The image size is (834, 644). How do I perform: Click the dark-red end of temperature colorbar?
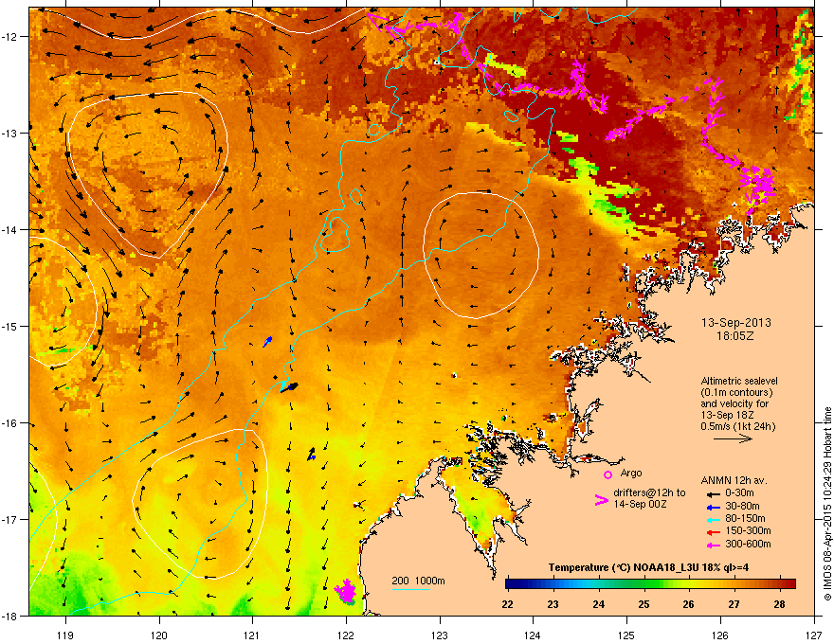pyautogui.click(x=789, y=584)
